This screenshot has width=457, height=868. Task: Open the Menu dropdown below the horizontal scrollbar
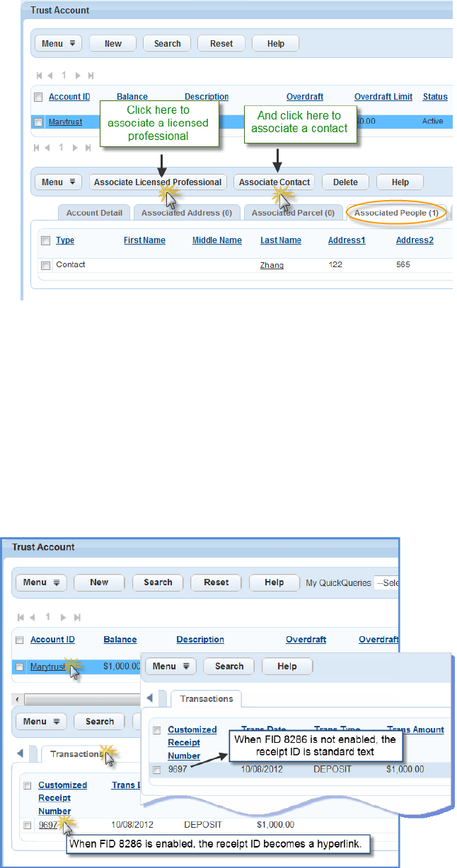[x=41, y=721]
